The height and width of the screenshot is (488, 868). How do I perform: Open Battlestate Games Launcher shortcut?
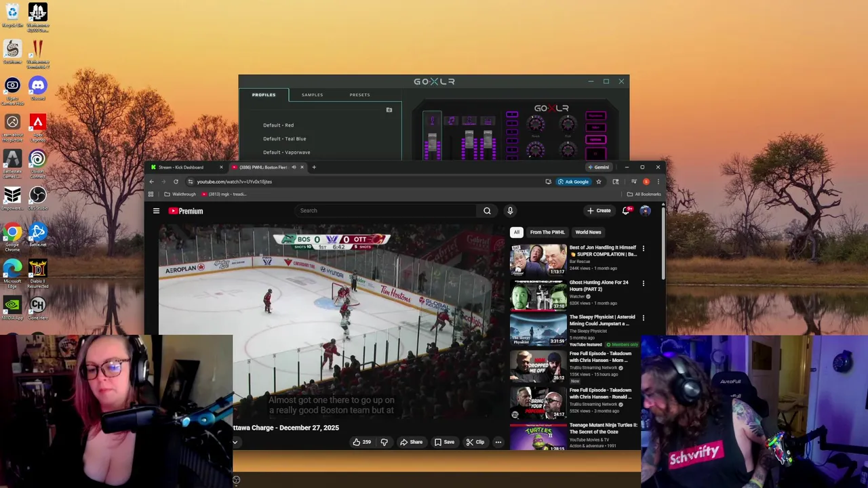12,163
